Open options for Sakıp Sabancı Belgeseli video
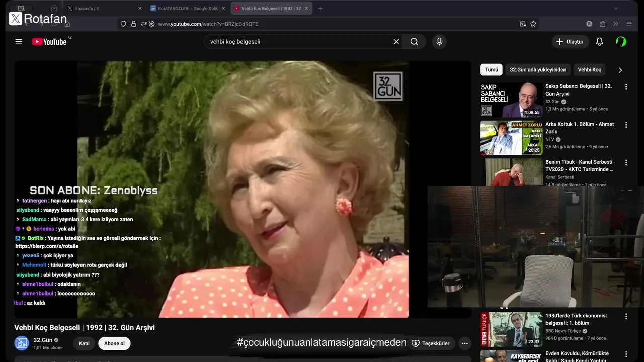Viewport: 644px width, 362px height. pyautogui.click(x=626, y=87)
